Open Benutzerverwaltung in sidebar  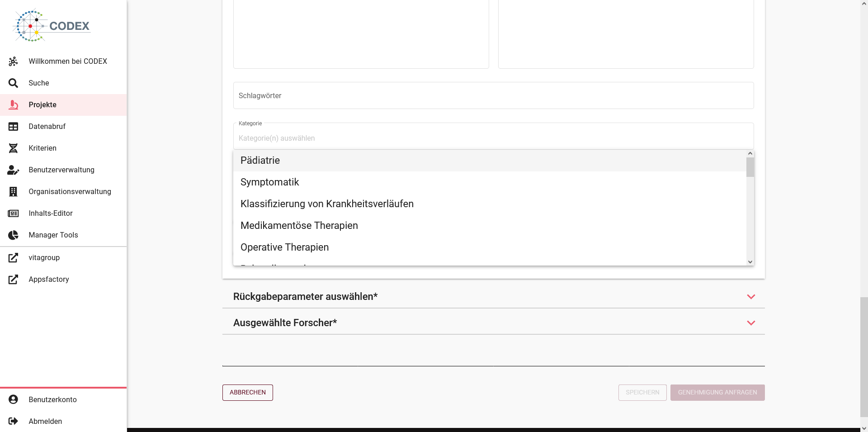pos(63,170)
